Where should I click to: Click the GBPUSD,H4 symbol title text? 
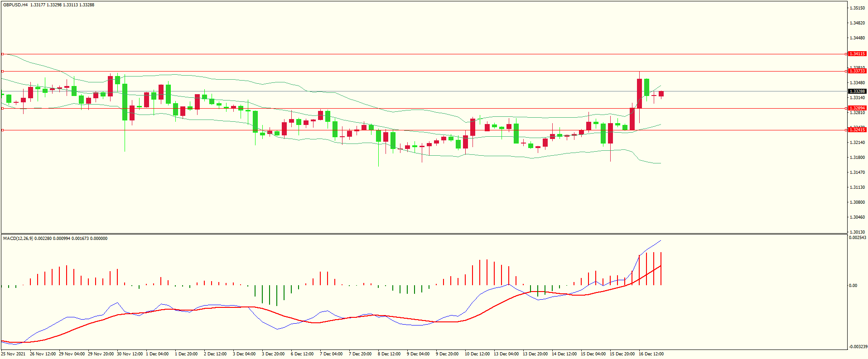tap(15, 5)
